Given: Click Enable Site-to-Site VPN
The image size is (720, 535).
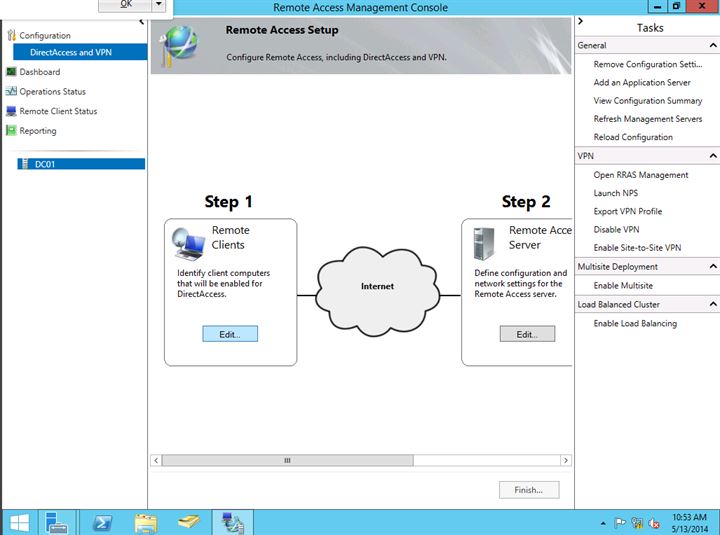Looking at the screenshot, I should [637, 248].
